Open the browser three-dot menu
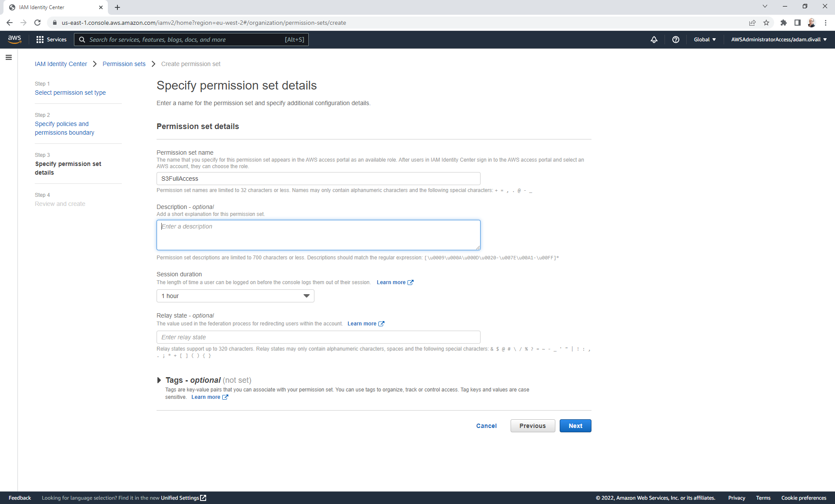 click(x=826, y=23)
